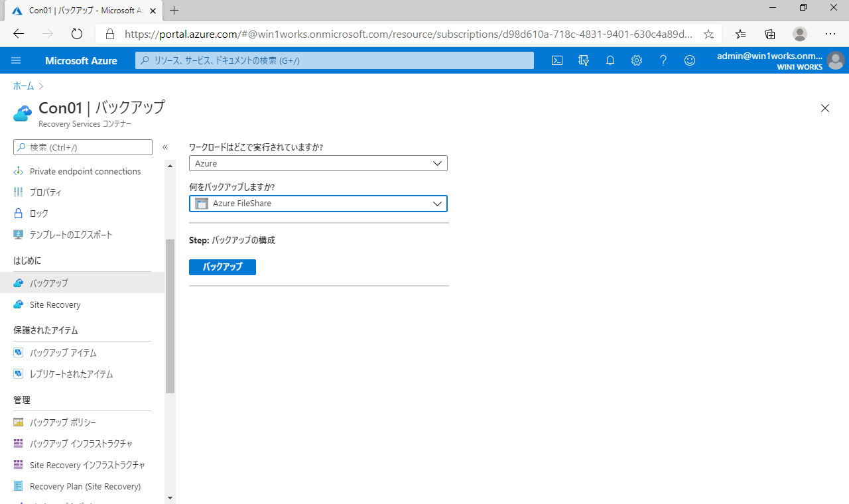Open the Help question mark menu

(663, 60)
